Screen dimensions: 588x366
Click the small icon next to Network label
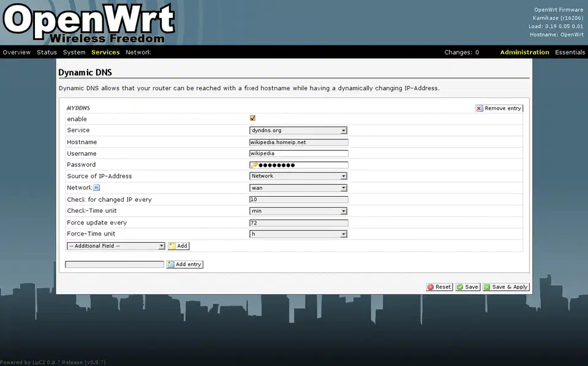[96, 188]
